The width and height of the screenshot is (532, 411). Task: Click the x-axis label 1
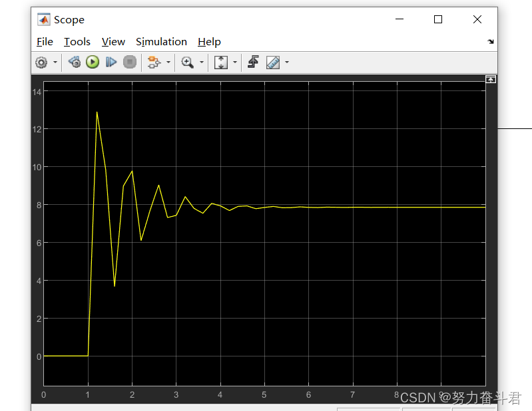[88, 395]
